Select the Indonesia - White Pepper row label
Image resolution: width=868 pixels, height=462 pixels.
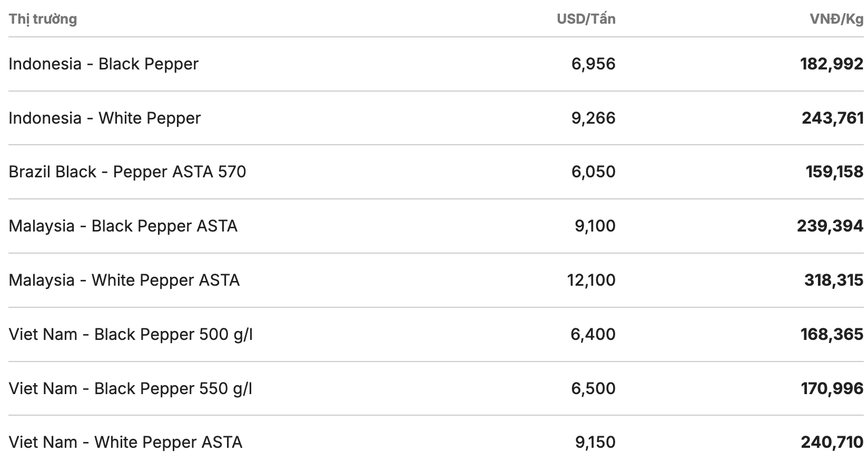point(104,118)
